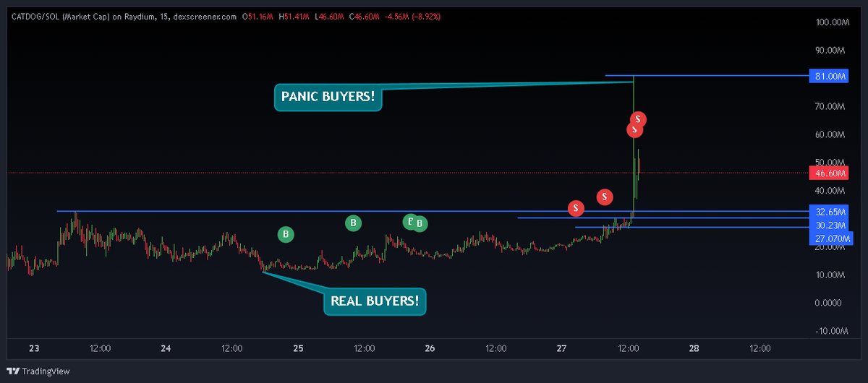Viewport: 868px width, 383px height.
Task: Click date label 24 on time axis
Action: pos(166,348)
